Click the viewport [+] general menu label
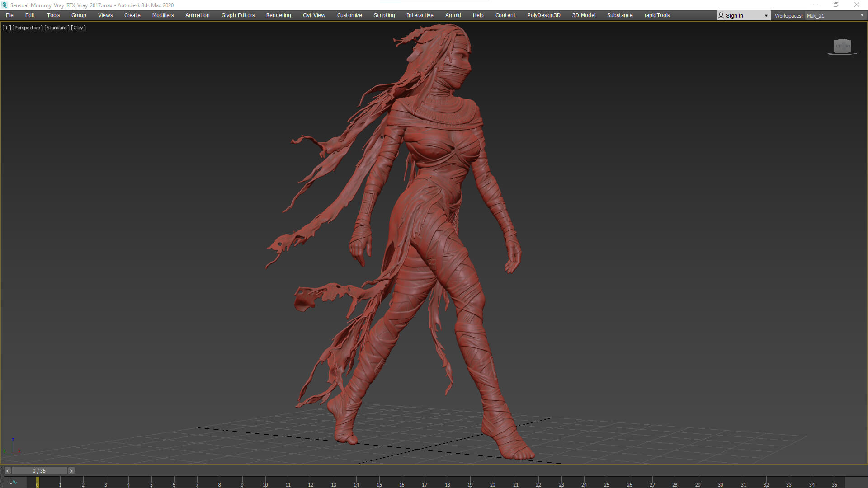The width and height of the screenshot is (868, 488). click(6, 28)
